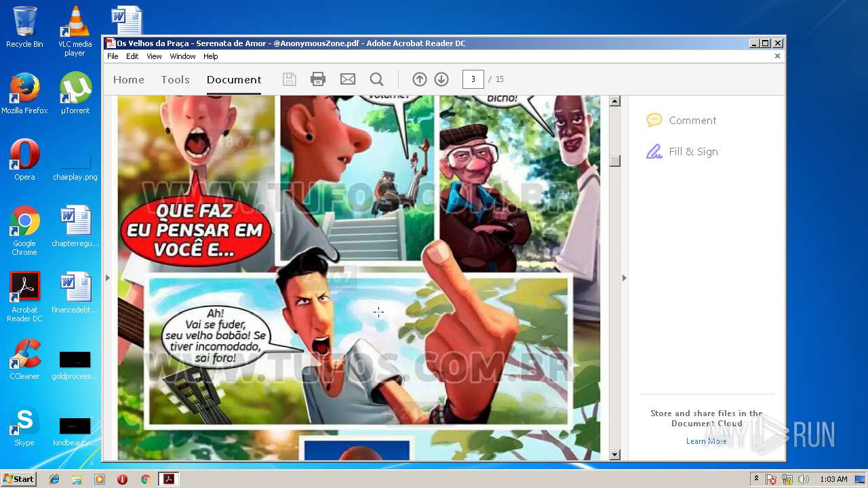Open the Comment tool

pyautogui.click(x=692, y=121)
